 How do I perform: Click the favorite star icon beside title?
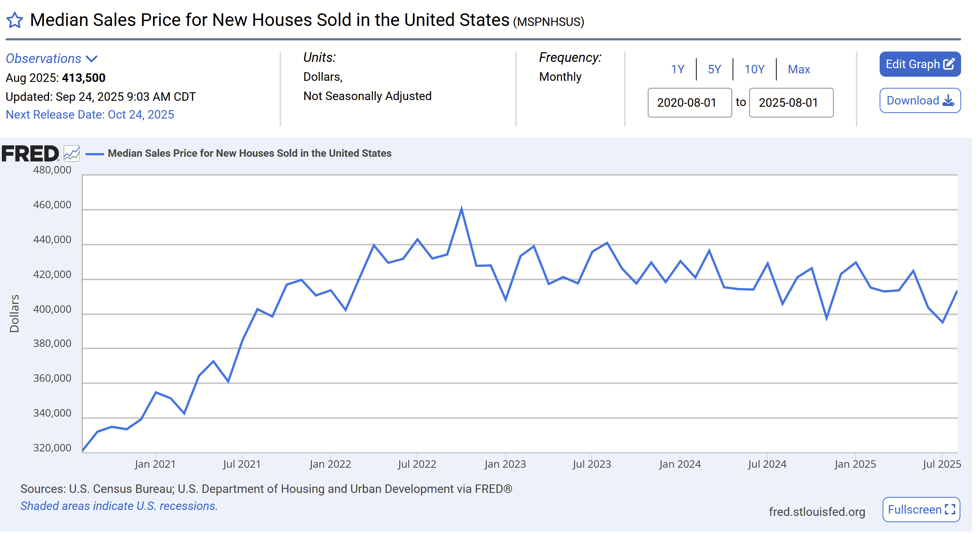coord(14,20)
